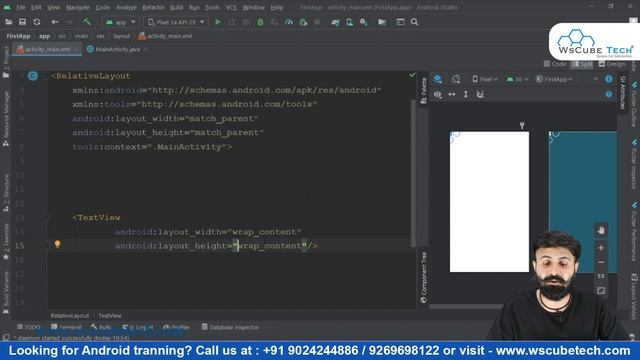
Task: Open the Build menu
Action: (x=176, y=7)
